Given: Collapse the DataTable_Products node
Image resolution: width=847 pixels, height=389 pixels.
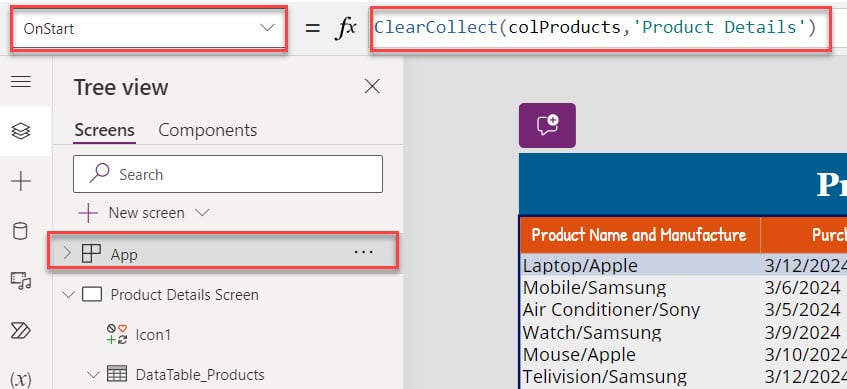Looking at the screenshot, I should coord(93,375).
